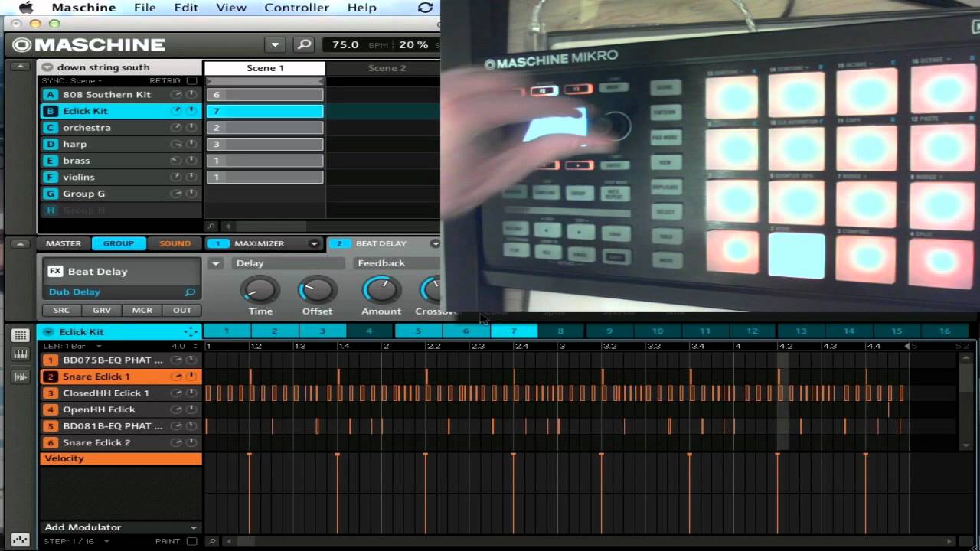Screen dimensions: 980x551
Task: Click the 20 % swing value
Action: click(413, 45)
